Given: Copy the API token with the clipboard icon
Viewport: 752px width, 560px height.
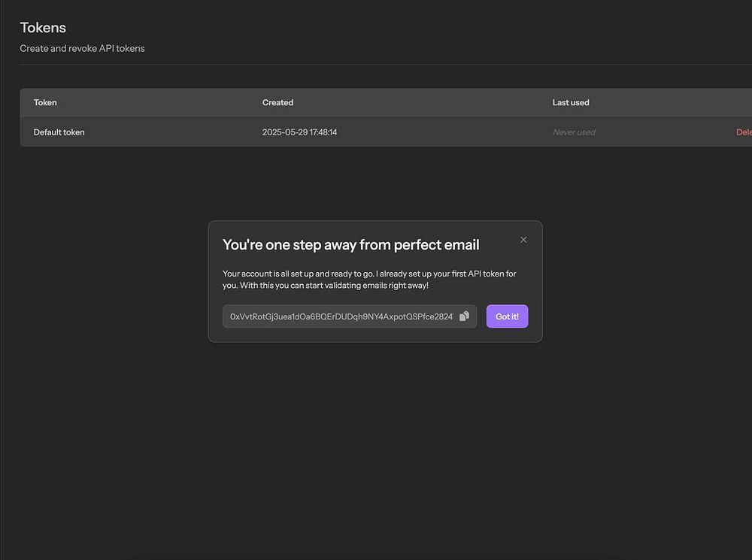Looking at the screenshot, I should pos(464,316).
